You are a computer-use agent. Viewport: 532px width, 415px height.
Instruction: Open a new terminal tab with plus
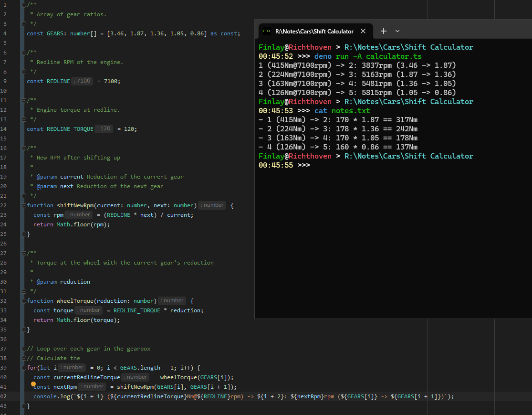(x=383, y=31)
